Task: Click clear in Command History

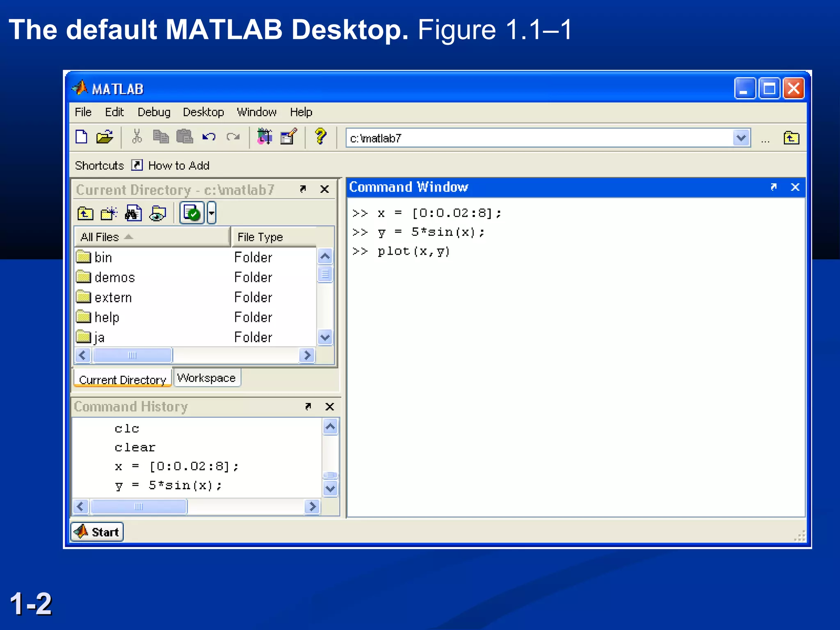Action: pos(135,447)
